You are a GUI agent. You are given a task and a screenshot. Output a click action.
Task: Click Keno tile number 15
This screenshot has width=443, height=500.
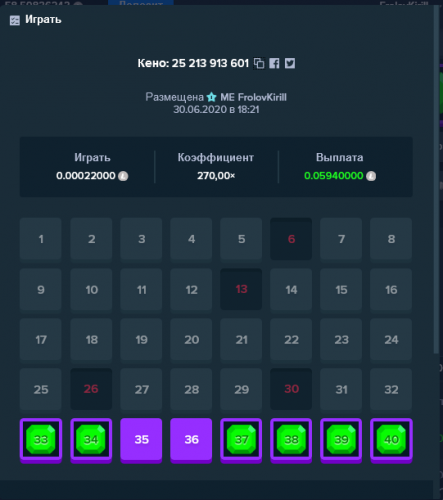tap(341, 289)
